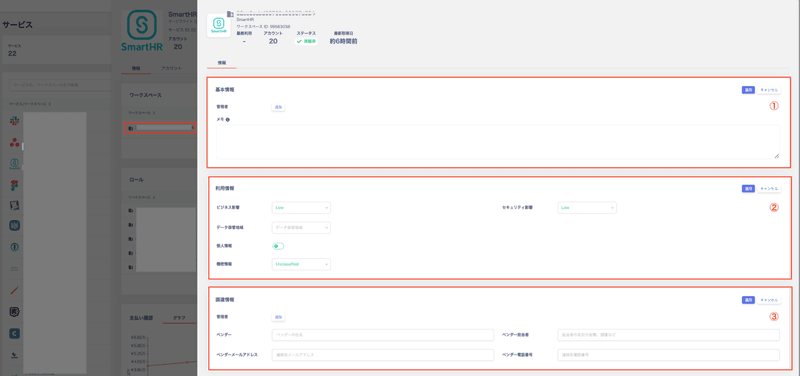
Task: Open the グラフ tab in payment history
Action: (x=179, y=317)
